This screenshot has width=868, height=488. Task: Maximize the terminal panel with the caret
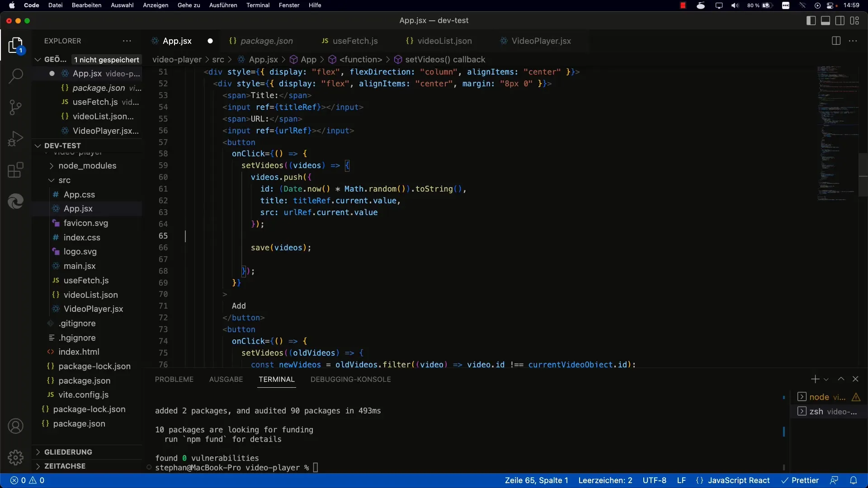point(841,379)
